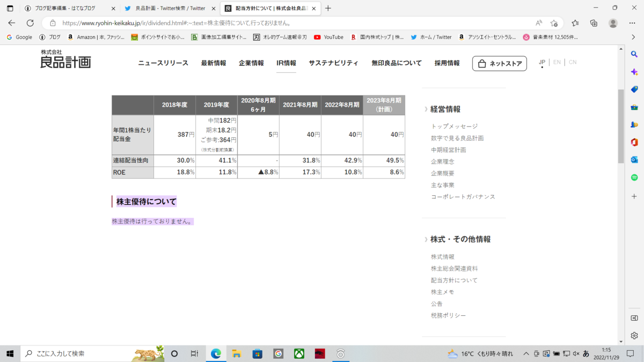Image resolution: width=644 pixels, height=362 pixels.
Task: Open the 株主総会関連資料 link
Action: pyautogui.click(x=454, y=269)
